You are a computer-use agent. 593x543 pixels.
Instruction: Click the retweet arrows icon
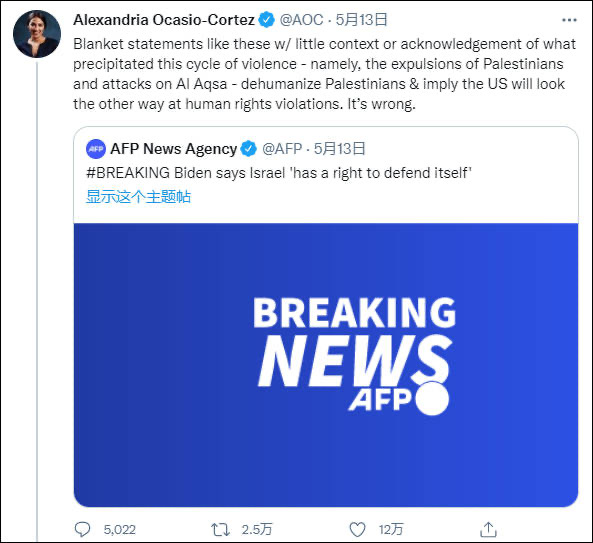click(220, 529)
